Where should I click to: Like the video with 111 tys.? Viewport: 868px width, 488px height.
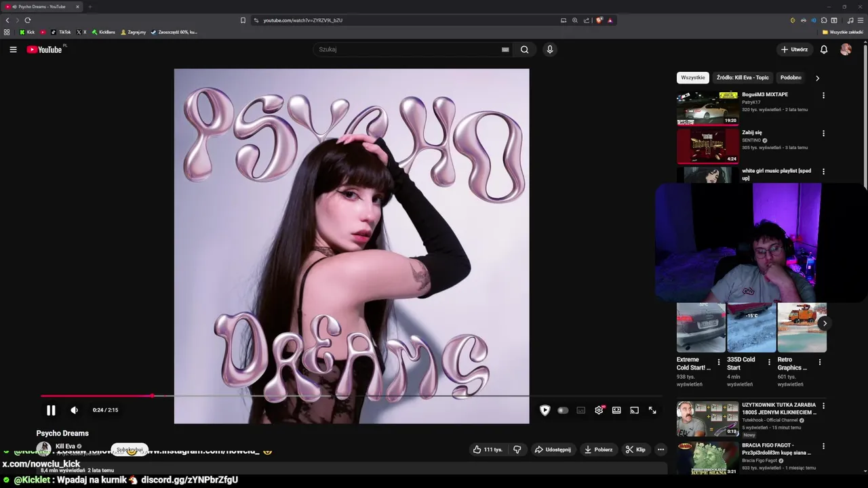pyautogui.click(x=488, y=449)
